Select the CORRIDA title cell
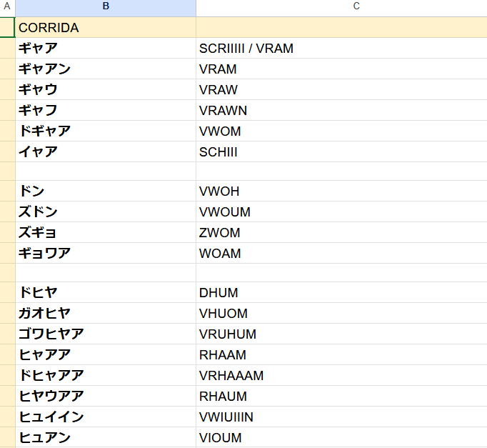The width and height of the screenshot is (487, 448). click(x=106, y=28)
